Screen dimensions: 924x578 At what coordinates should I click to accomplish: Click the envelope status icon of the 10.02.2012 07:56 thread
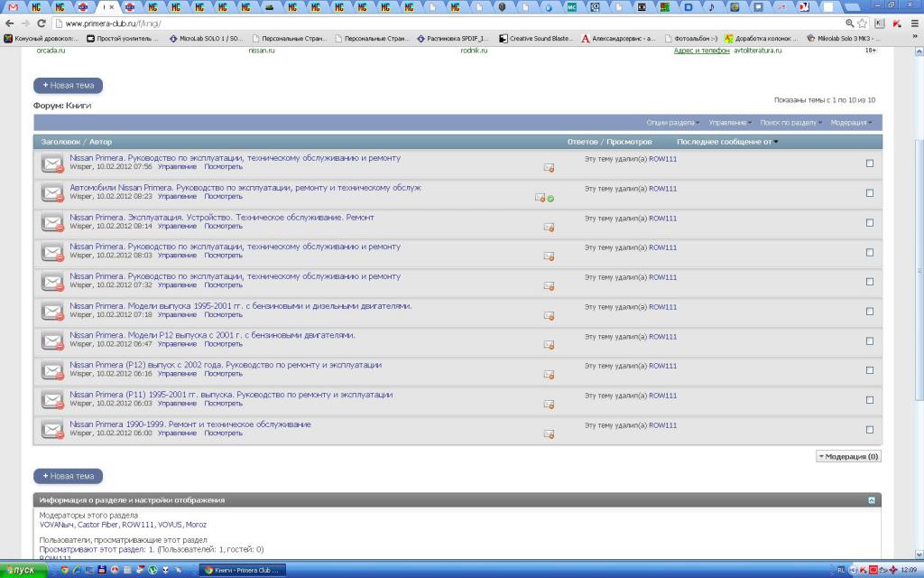(x=52, y=163)
